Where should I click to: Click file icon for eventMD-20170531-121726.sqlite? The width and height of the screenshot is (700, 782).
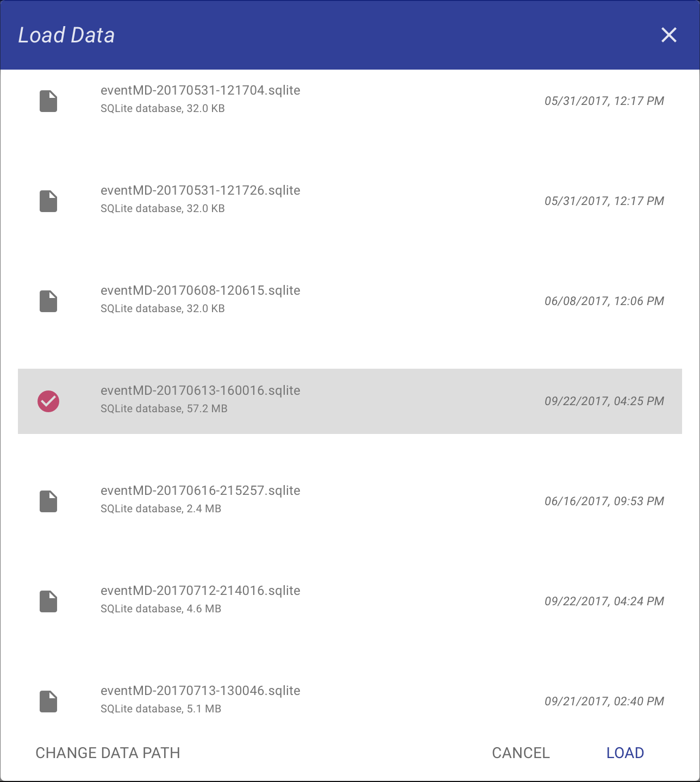pyautogui.click(x=48, y=201)
